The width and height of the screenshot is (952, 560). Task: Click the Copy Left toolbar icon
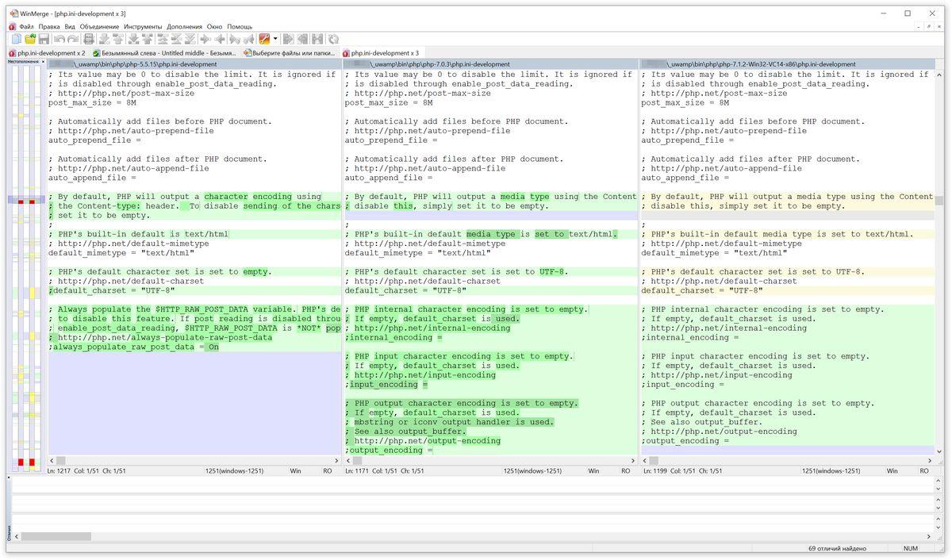[x=221, y=39]
